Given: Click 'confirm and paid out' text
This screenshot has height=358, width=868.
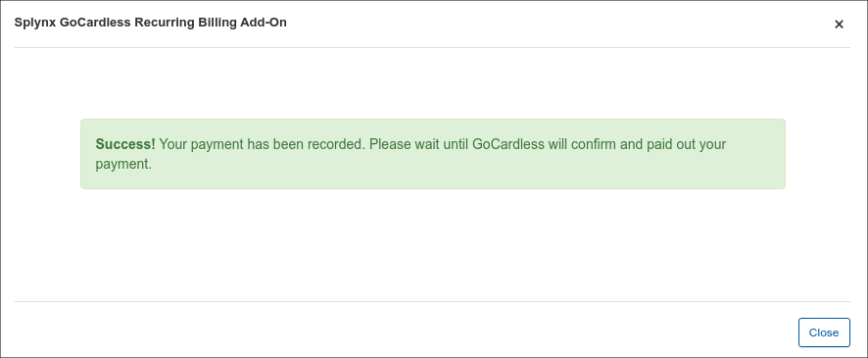Looking at the screenshot, I should pyautogui.click(x=633, y=144).
